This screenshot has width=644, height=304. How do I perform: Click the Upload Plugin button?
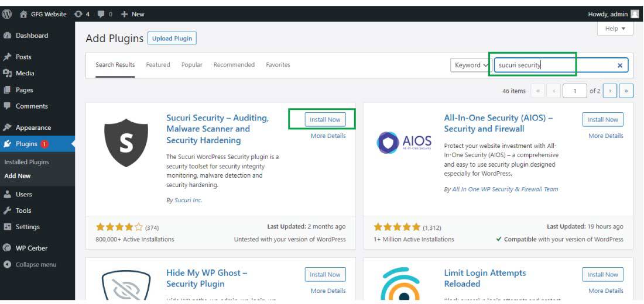(x=172, y=39)
